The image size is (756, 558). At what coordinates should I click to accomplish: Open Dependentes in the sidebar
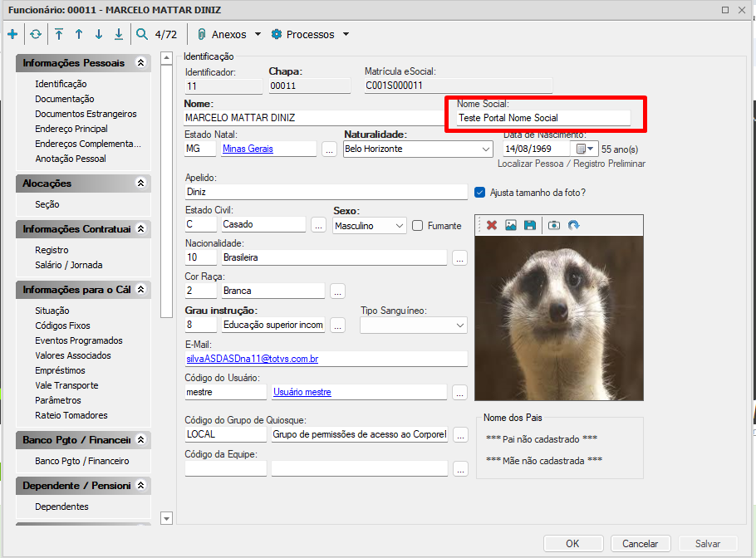(61, 507)
